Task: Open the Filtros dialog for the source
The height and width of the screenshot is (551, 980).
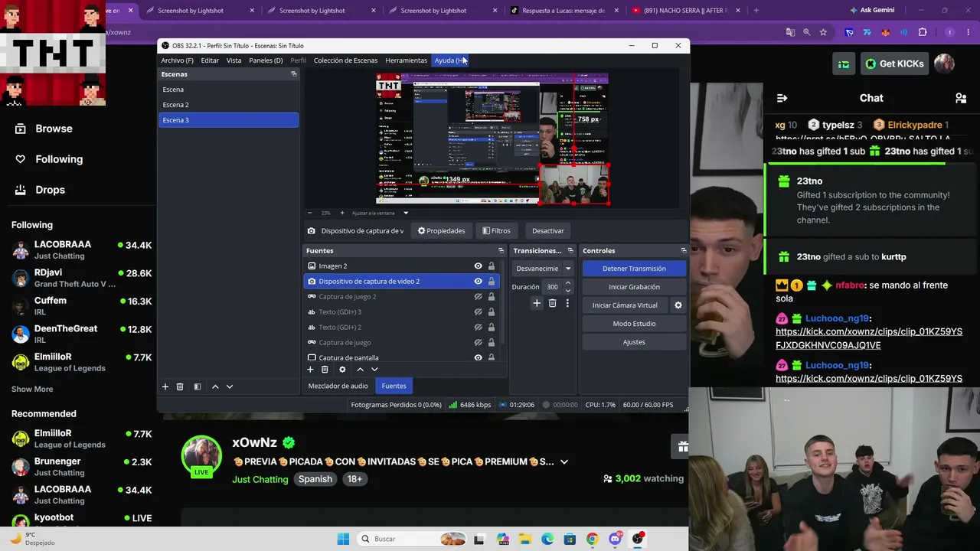Action: [x=496, y=230]
